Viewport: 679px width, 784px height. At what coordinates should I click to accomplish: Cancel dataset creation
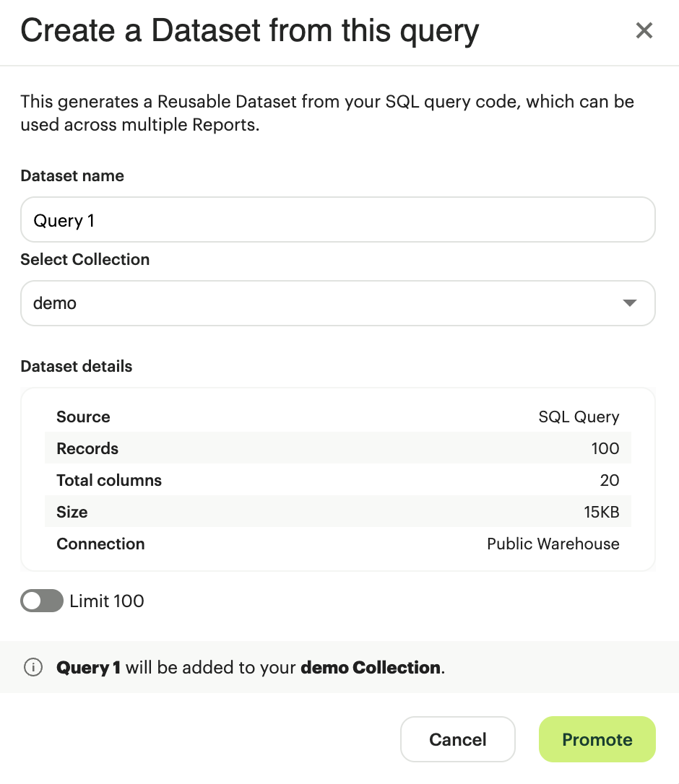click(x=457, y=739)
